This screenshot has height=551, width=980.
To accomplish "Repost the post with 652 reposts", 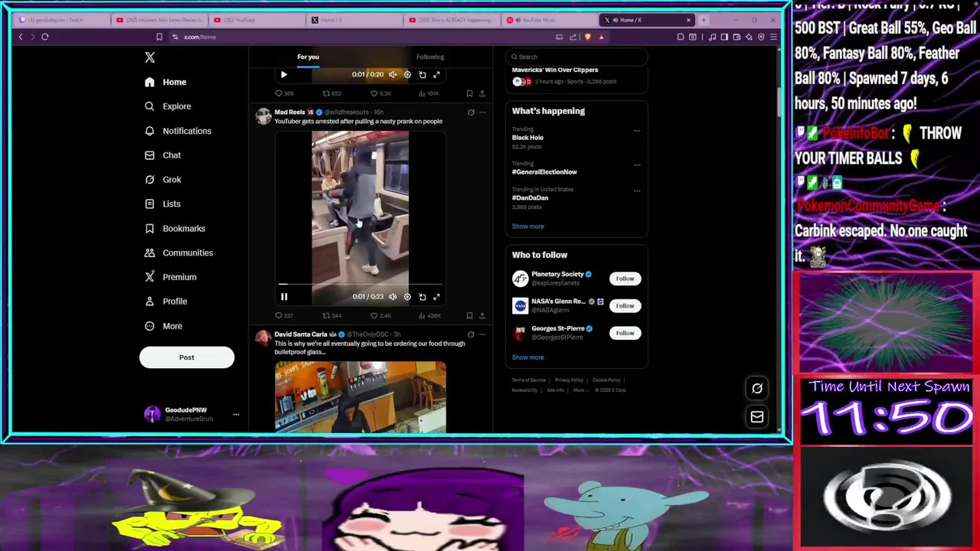I will point(332,93).
